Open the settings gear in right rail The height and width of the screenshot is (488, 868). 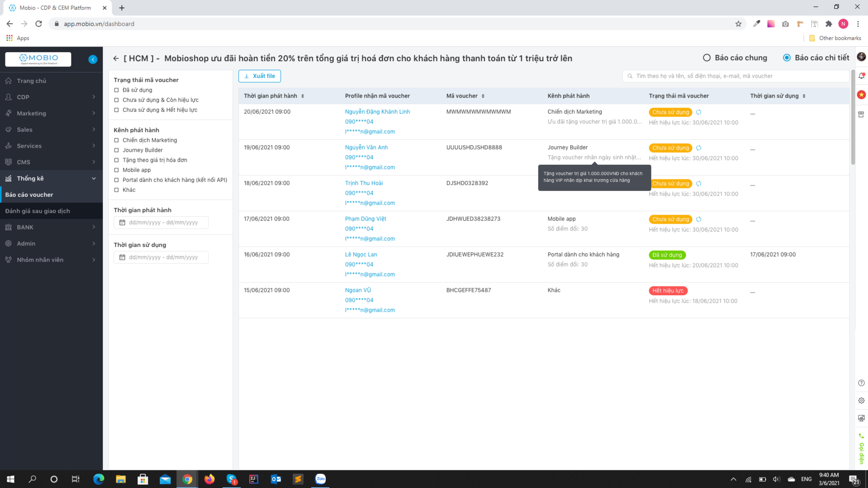(861, 400)
